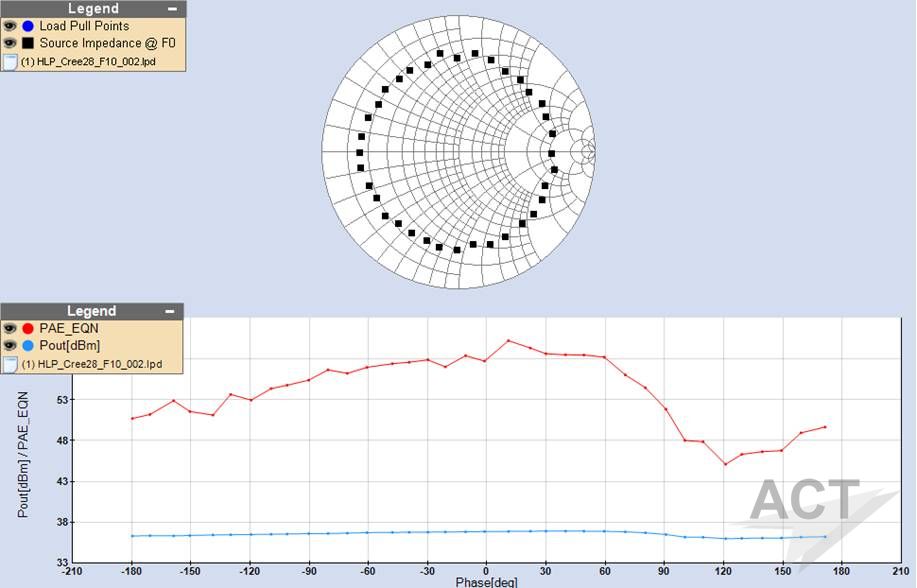Click the Pout[dBm] / PAE_EQN y-axis label
This screenshot has height=588, width=917.
[23, 455]
